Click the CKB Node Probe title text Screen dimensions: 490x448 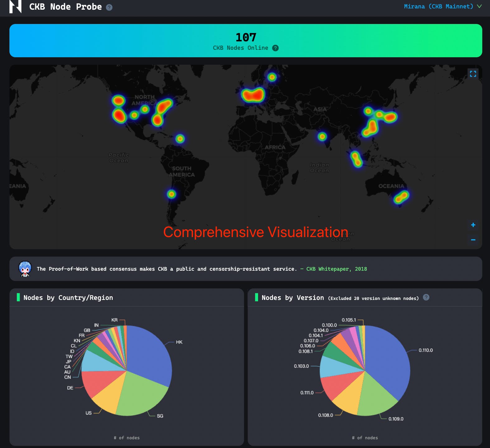pos(65,7)
